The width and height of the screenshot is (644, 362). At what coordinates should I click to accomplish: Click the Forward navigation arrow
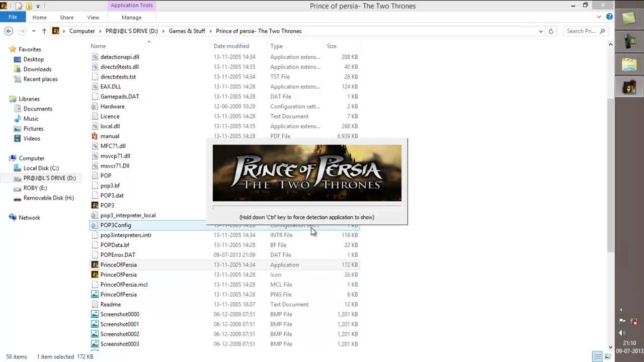pyautogui.click(x=22, y=31)
